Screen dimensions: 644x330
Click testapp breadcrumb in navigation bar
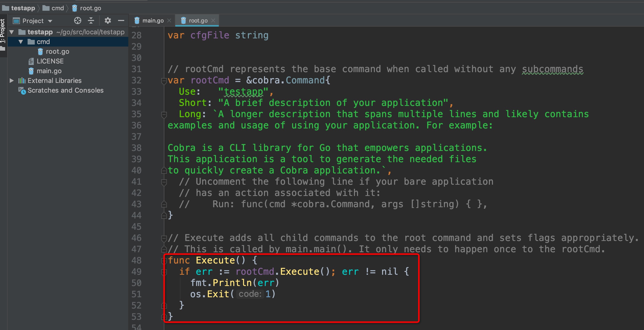(23, 8)
